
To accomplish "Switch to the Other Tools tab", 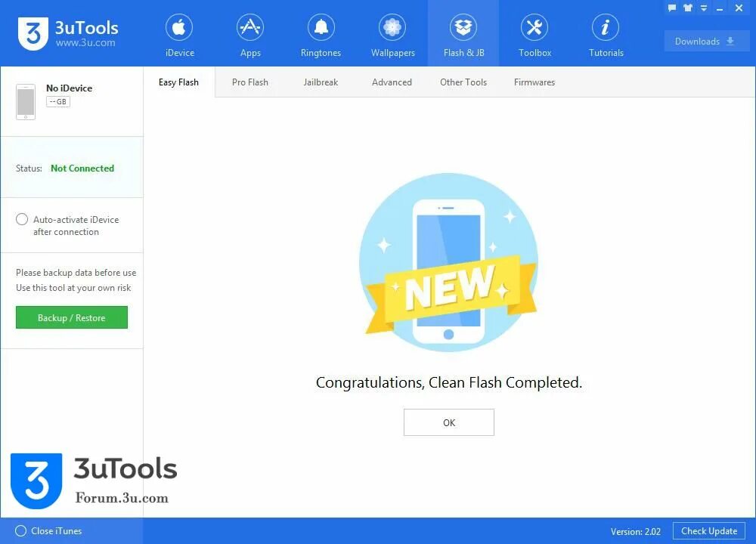I will [x=463, y=82].
